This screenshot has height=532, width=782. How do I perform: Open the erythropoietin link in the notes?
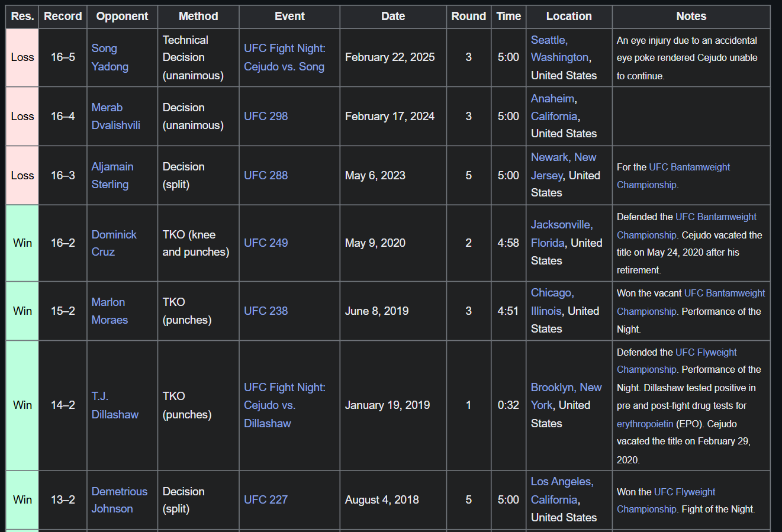[x=645, y=424]
